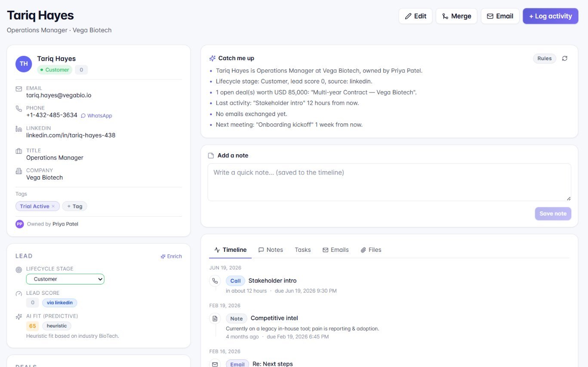Click the refresh icon in Catch me up
The height and width of the screenshot is (367, 588).
click(x=565, y=58)
